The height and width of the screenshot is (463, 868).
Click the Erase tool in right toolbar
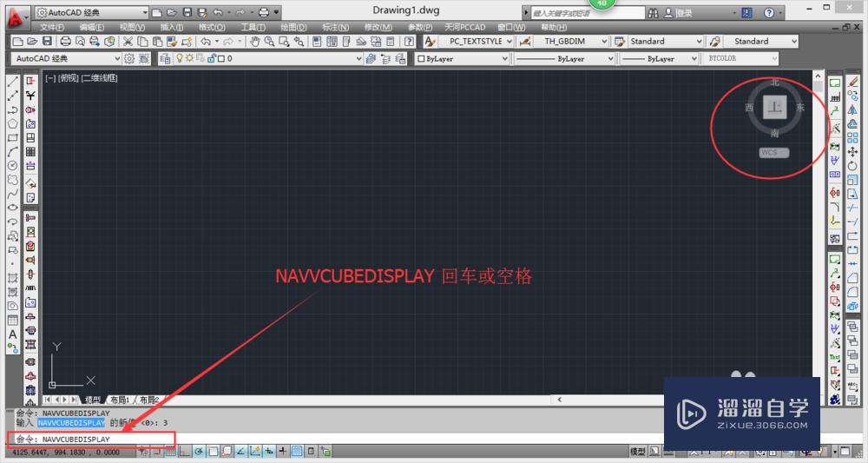[852, 82]
